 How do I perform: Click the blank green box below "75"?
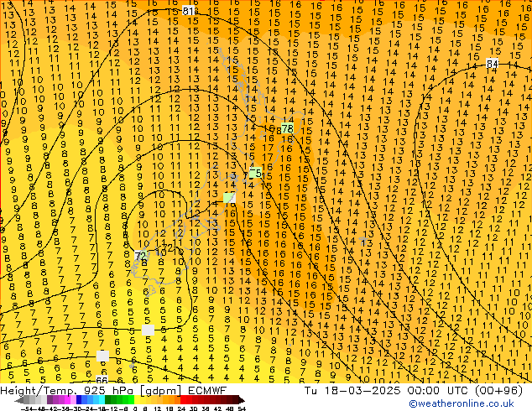click(229, 197)
